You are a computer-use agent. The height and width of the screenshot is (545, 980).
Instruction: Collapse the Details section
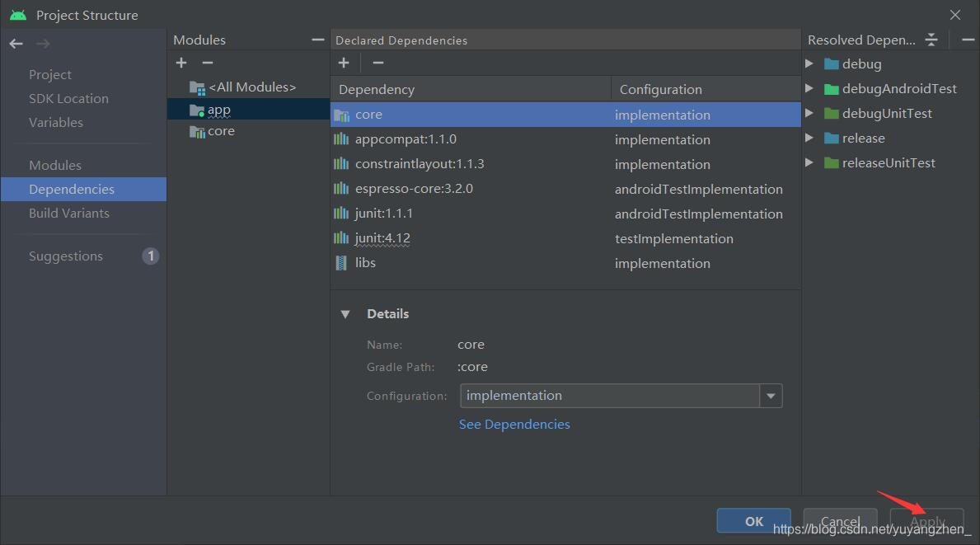pyautogui.click(x=345, y=314)
